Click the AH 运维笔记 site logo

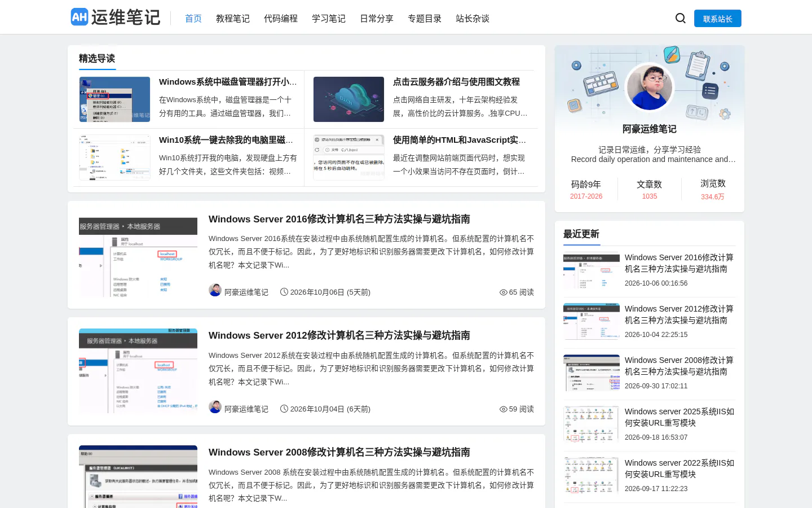[116, 17]
